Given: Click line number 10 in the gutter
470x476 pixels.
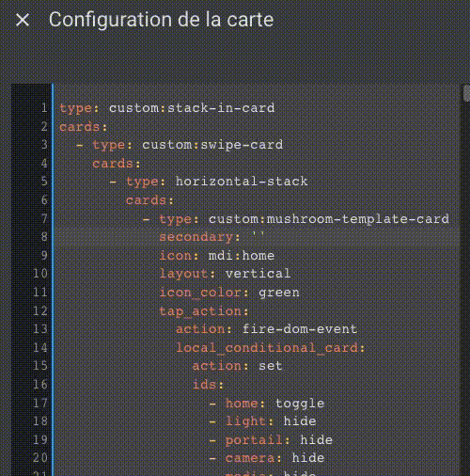Looking at the screenshot, I should 40,274.
